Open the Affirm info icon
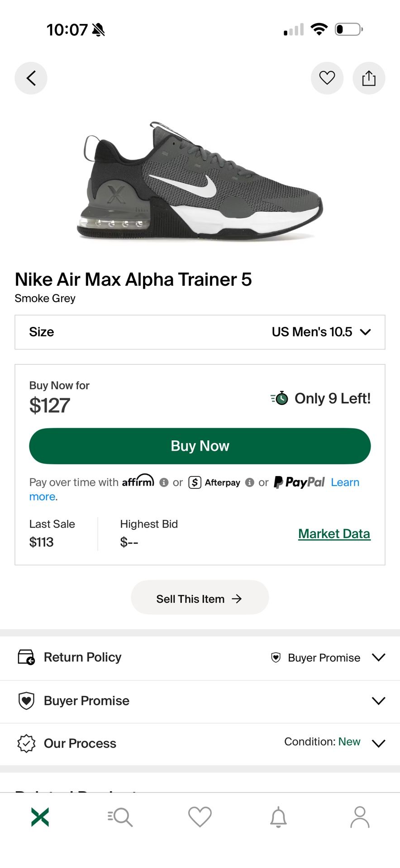The height and width of the screenshot is (868, 400). point(164,483)
